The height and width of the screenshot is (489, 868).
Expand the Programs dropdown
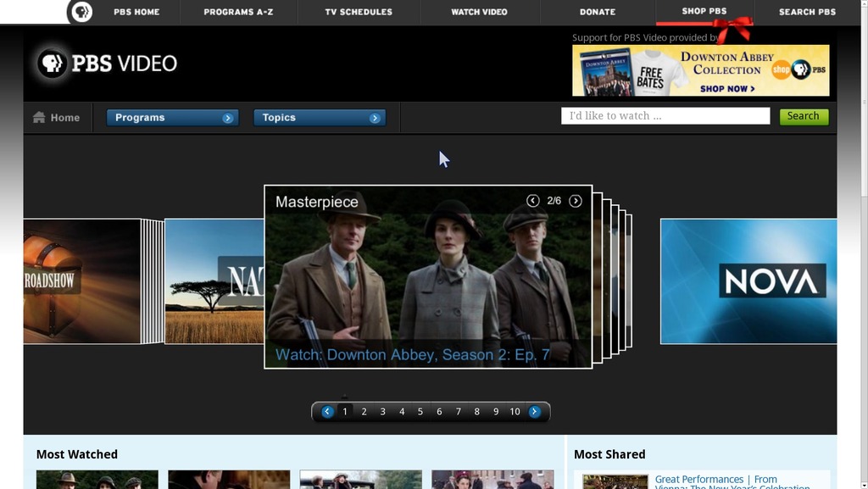[x=173, y=118]
